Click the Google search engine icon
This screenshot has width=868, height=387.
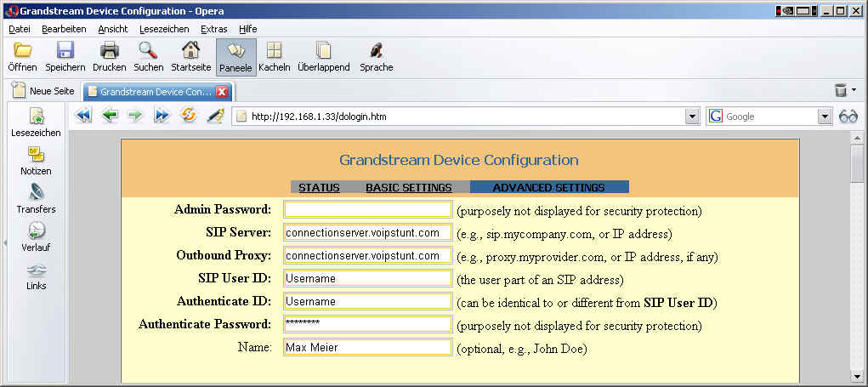click(x=716, y=117)
